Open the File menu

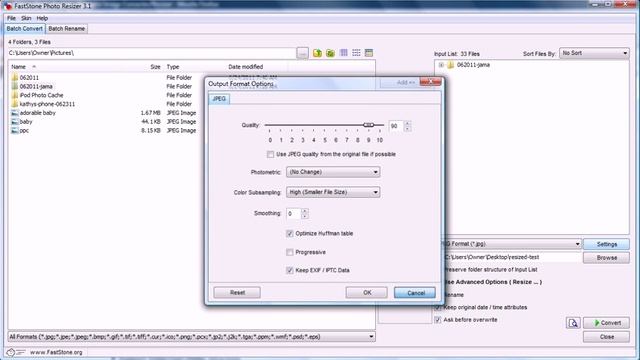[11, 18]
